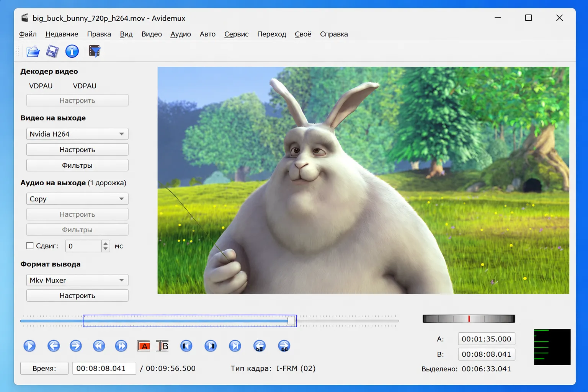This screenshot has height=392, width=588.
Task: Open the Сервис menu
Action: [x=236, y=34]
